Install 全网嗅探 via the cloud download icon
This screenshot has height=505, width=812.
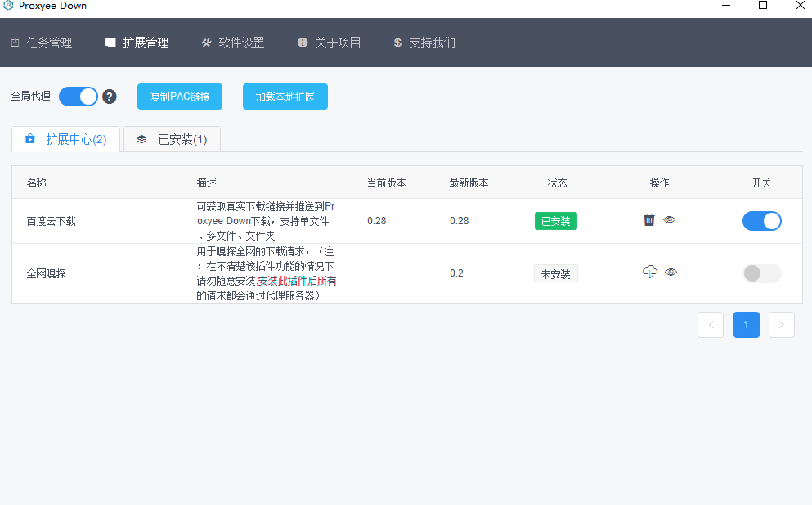(649, 272)
